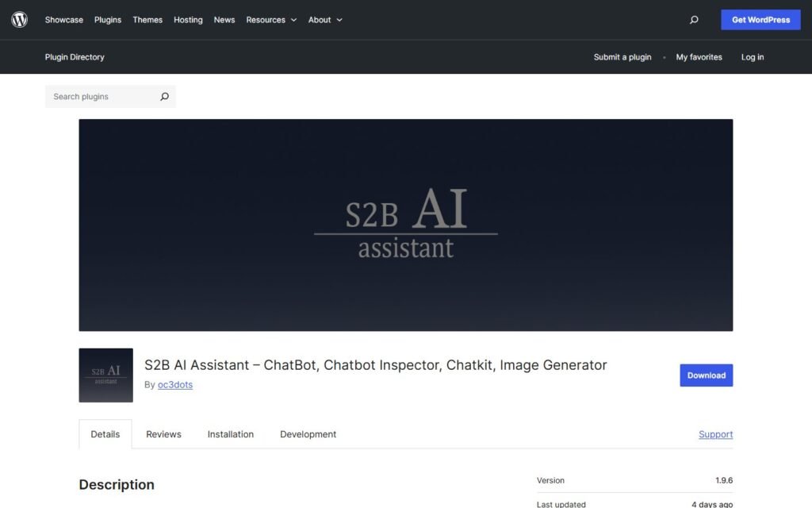Open the oc3dots author link

click(175, 385)
